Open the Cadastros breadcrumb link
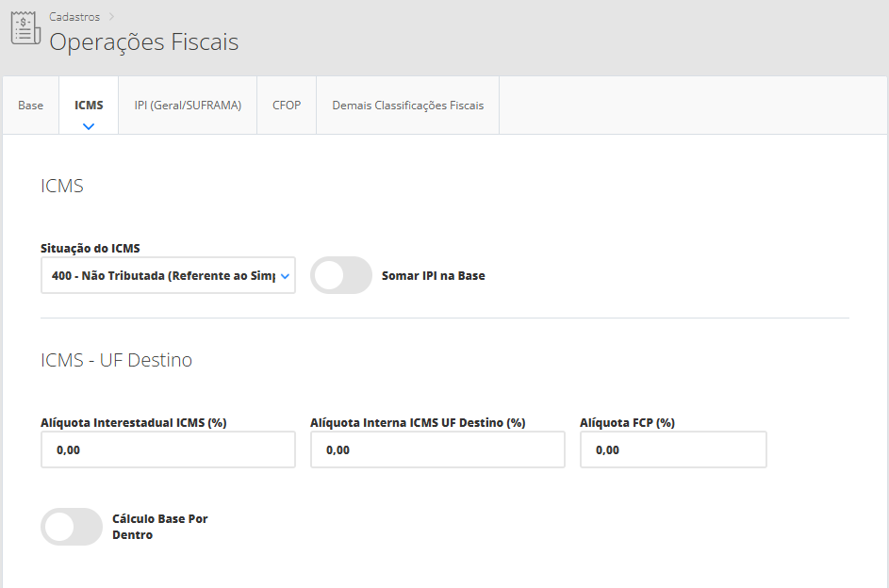Image resolution: width=889 pixels, height=588 pixels. (x=74, y=17)
